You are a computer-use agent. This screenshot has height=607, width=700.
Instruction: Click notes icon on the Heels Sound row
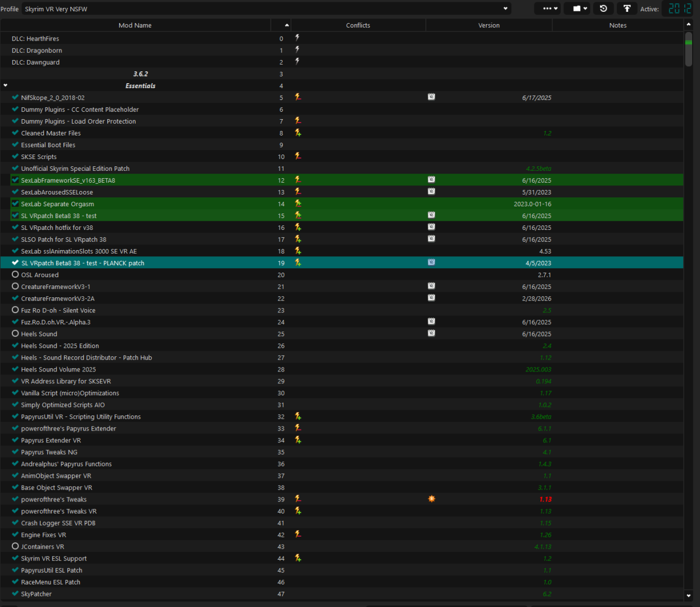point(431,333)
